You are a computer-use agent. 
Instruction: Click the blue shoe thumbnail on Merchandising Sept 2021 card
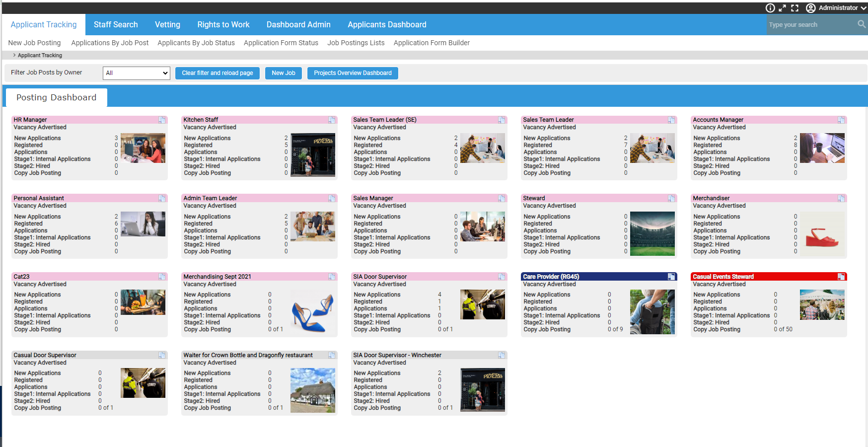313,311
